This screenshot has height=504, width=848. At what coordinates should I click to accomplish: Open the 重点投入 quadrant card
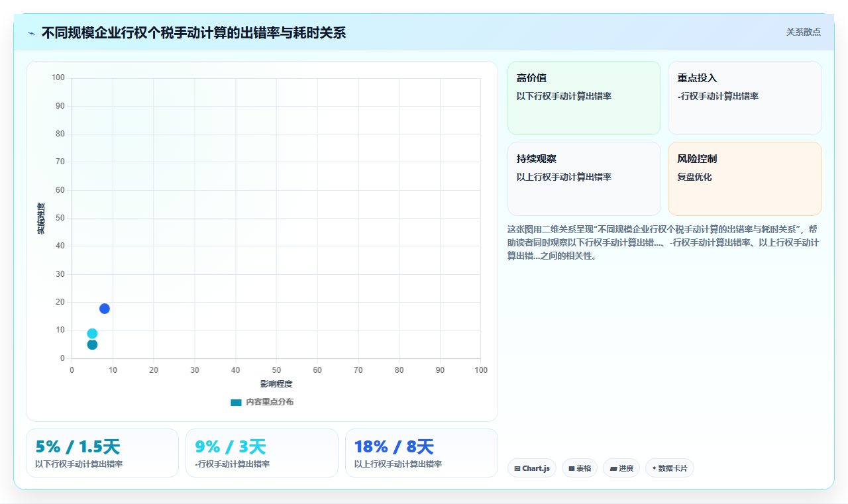click(745, 98)
